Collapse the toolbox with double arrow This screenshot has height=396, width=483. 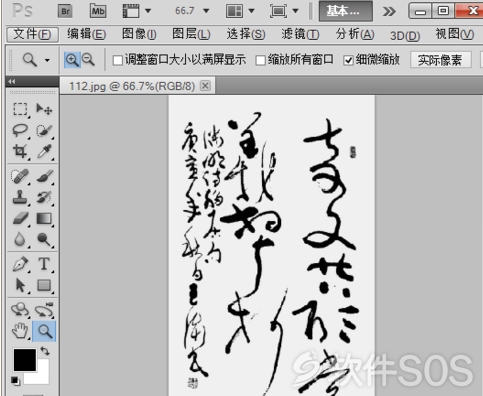point(12,81)
